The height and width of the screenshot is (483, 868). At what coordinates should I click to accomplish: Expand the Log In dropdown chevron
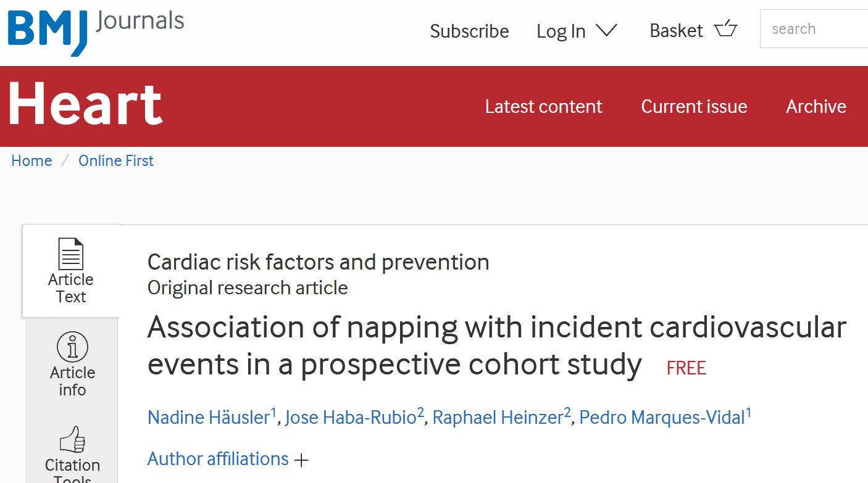[606, 30]
